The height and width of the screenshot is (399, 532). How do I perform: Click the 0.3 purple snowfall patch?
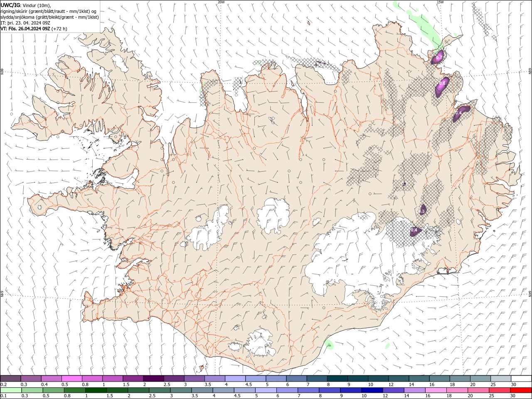click(x=423, y=209)
